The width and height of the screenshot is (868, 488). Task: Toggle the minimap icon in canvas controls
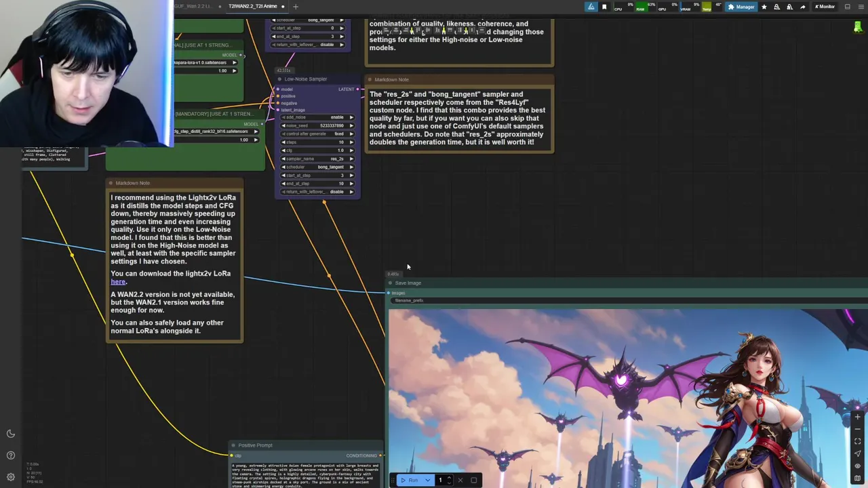[857, 478]
